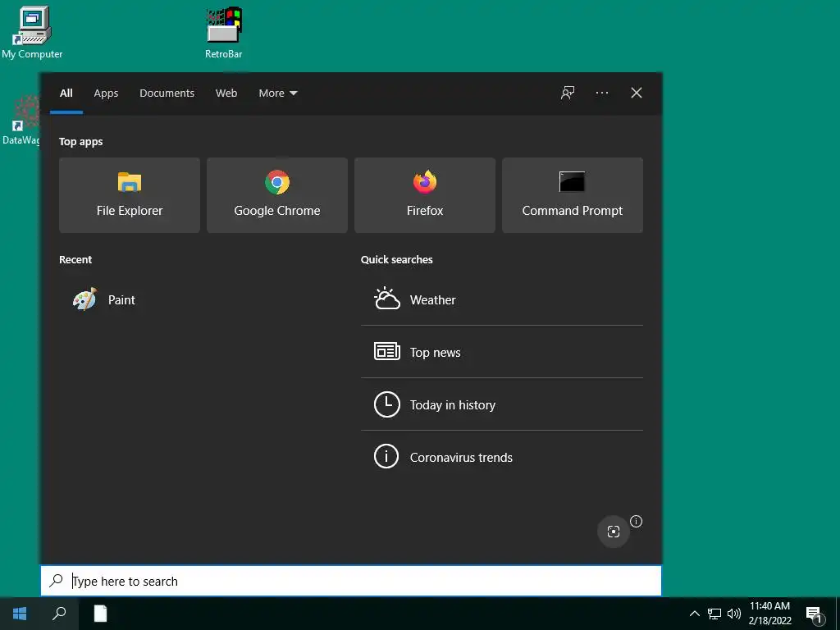Close the search panel
840x630 pixels.
636,93
